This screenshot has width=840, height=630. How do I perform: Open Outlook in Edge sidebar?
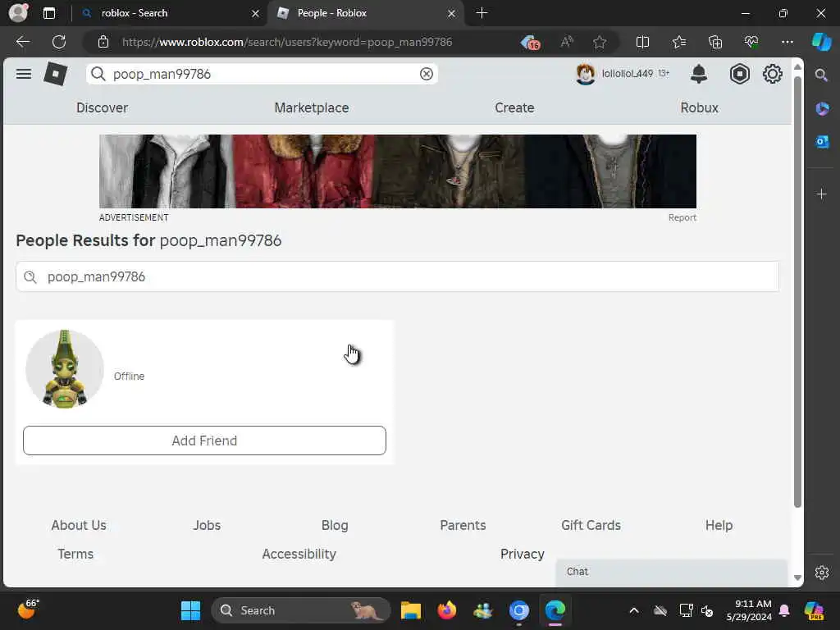(x=822, y=141)
